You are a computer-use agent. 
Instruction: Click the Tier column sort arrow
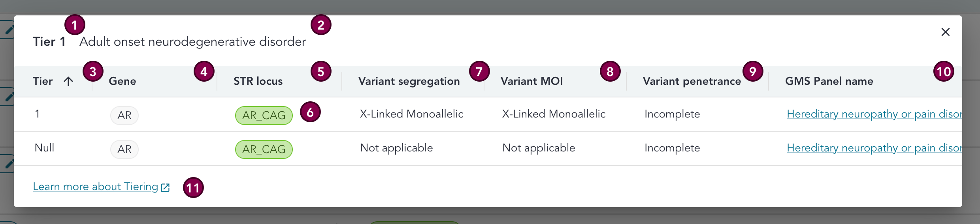point(68,81)
